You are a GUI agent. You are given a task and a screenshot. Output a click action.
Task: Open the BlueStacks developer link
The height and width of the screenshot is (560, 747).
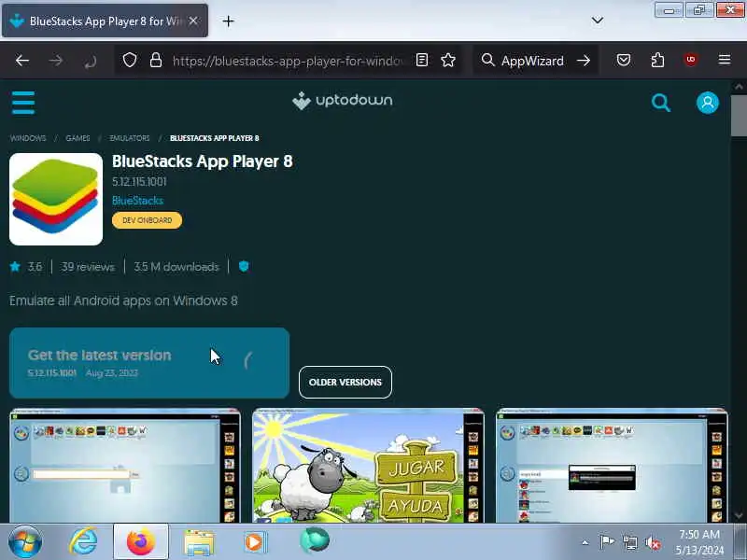137,201
